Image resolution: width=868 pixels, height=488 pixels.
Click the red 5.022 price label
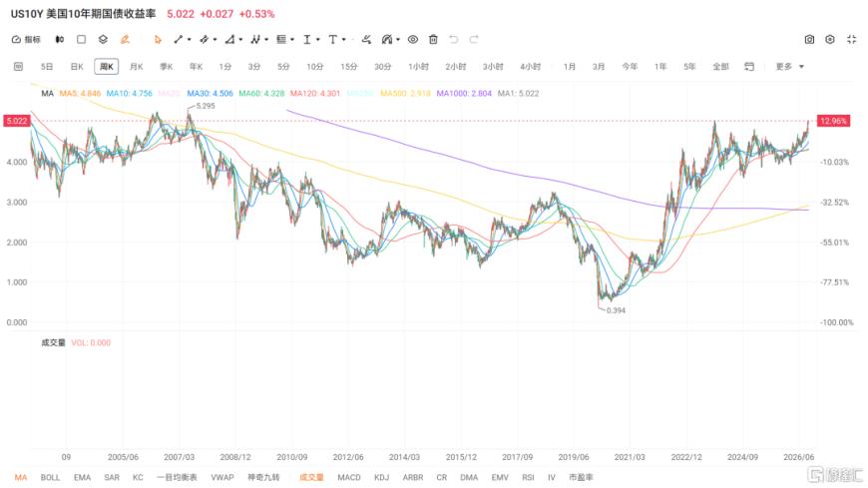(17, 121)
